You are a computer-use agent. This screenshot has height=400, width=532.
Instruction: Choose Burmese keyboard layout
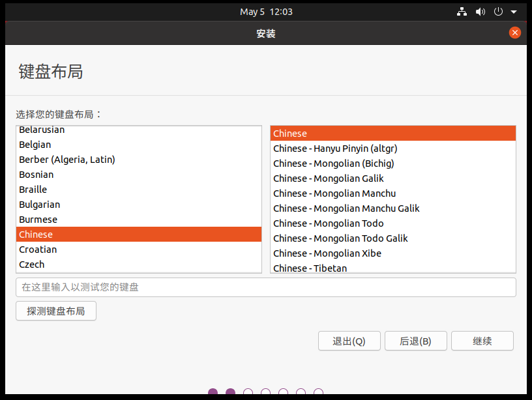point(139,220)
